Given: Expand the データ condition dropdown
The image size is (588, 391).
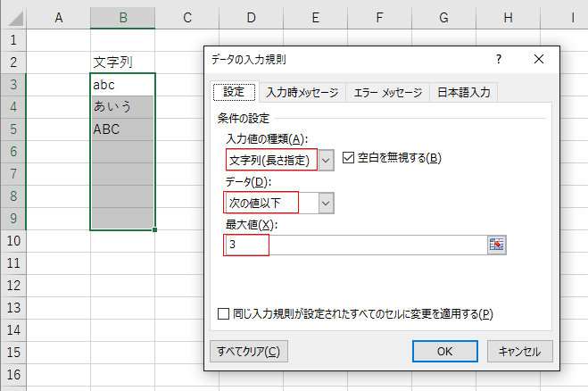Looking at the screenshot, I should [x=327, y=203].
